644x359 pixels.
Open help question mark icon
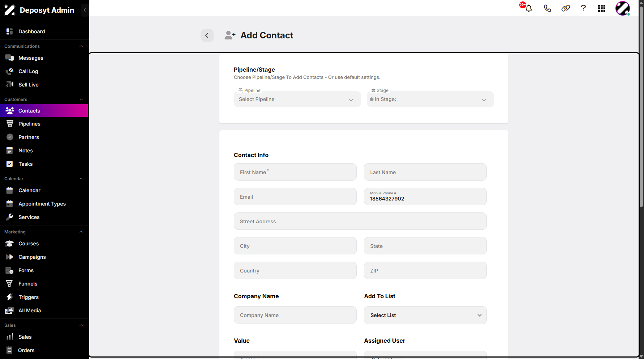[x=583, y=8]
